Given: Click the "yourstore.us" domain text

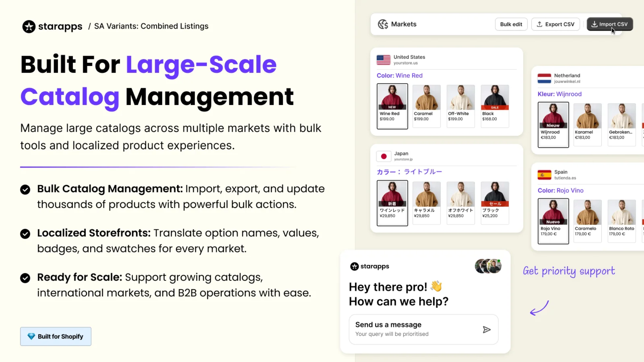Looking at the screenshot, I should [x=406, y=63].
